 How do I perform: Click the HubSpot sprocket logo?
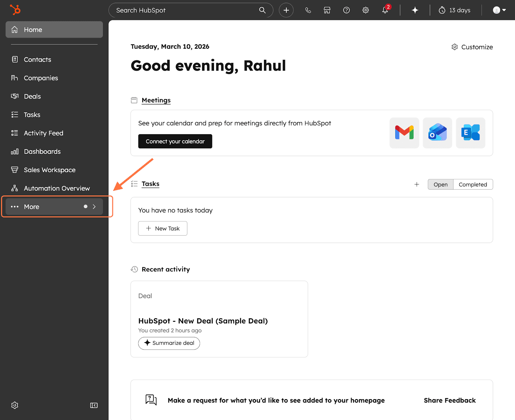pyautogui.click(x=15, y=10)
